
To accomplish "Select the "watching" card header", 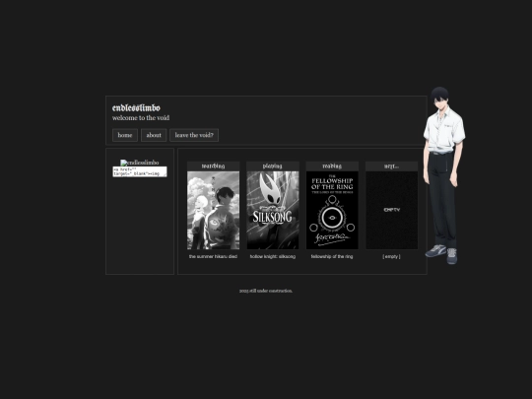I will [214, 166].
